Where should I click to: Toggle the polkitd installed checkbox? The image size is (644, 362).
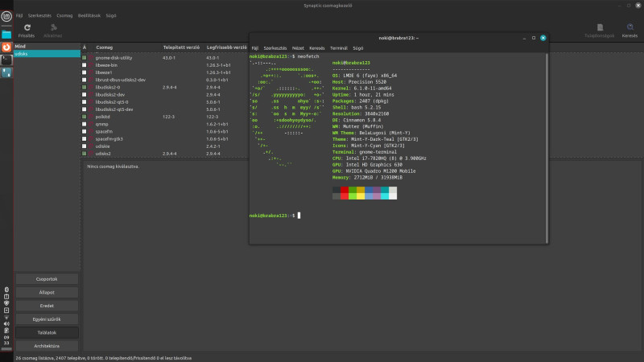click(85, 117)
